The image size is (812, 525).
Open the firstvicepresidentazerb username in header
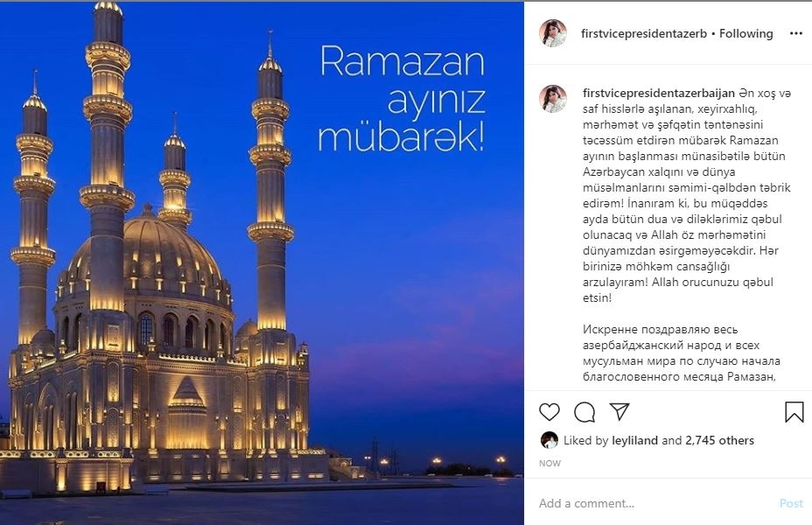(x=644, y=33)
